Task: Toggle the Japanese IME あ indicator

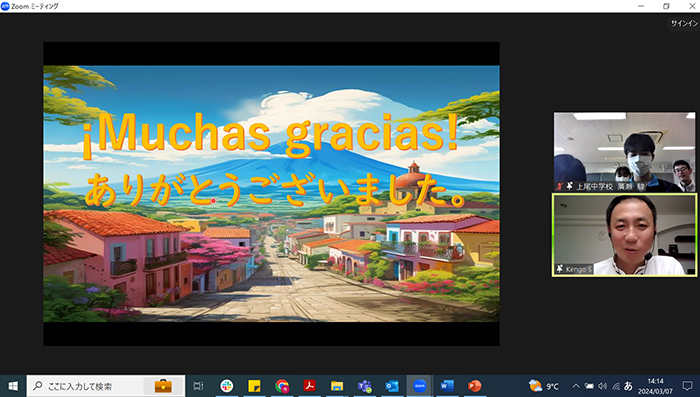Action: 628,386
